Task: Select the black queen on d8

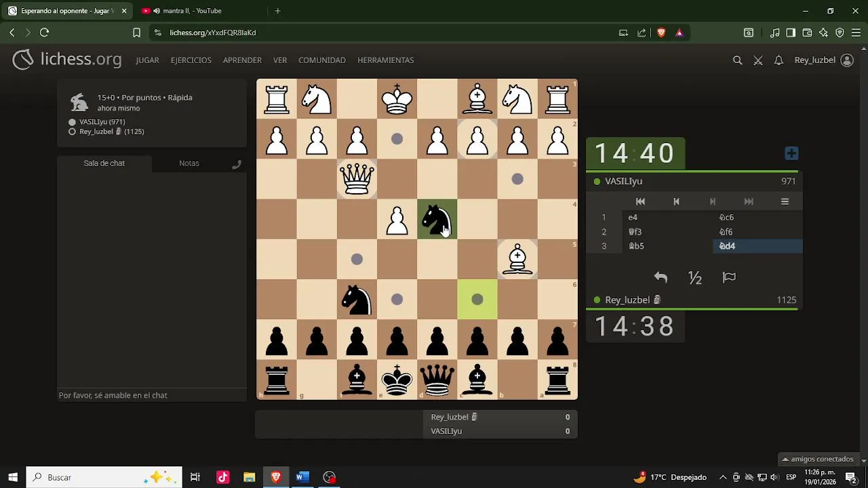Action: tap(437, 380)
